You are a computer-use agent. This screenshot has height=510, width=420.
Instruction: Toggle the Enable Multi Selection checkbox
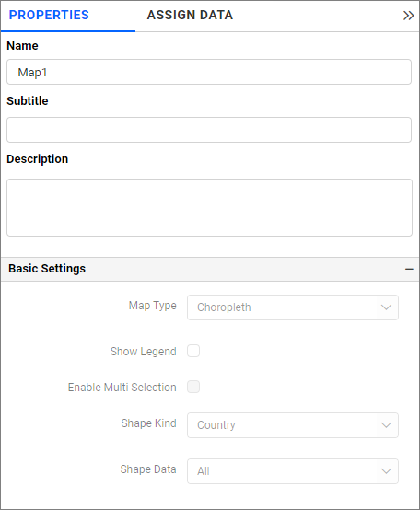[x=193, y=387]
